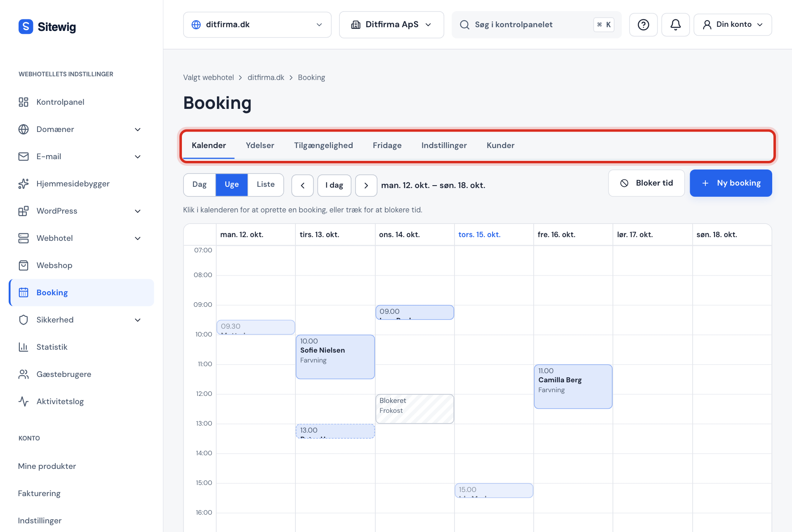This screenshot has height=532, width=792.
Task: Click the Webshop bag icon
Action: point(24,265)
